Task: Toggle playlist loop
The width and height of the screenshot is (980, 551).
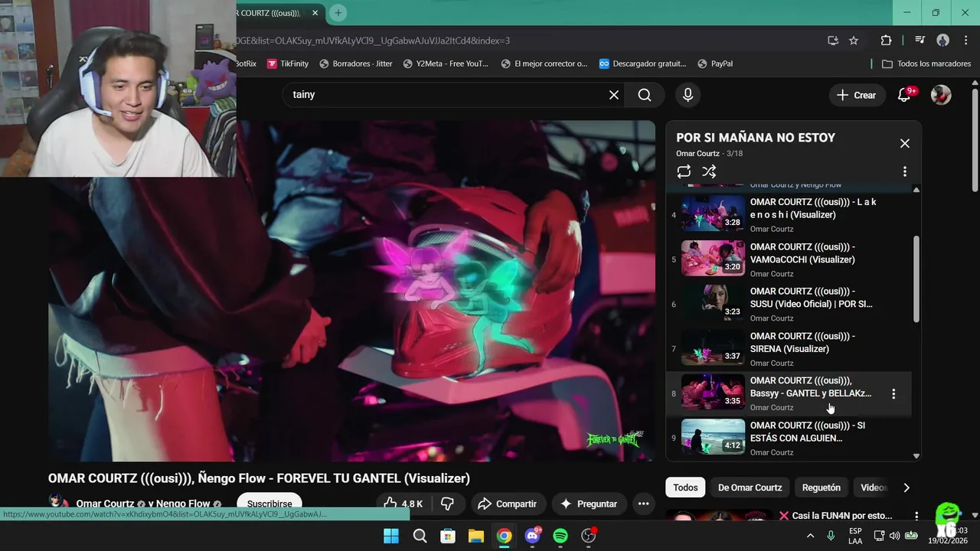Action: (x=684, y=171)
